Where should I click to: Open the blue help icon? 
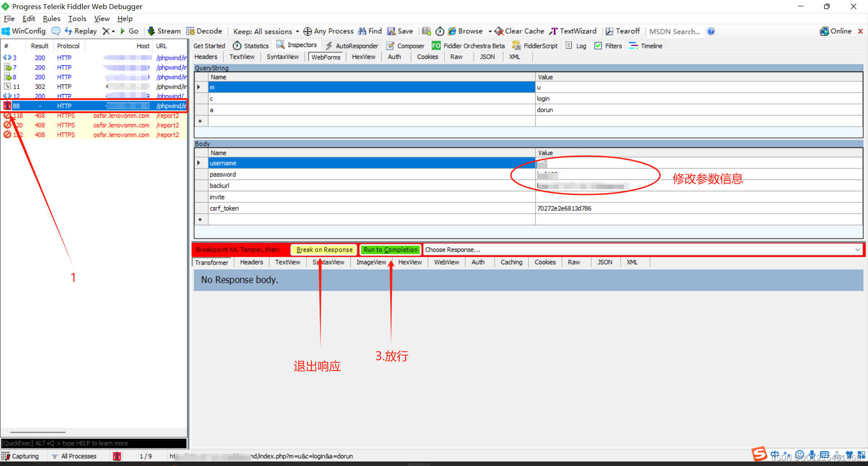(711, 31)
